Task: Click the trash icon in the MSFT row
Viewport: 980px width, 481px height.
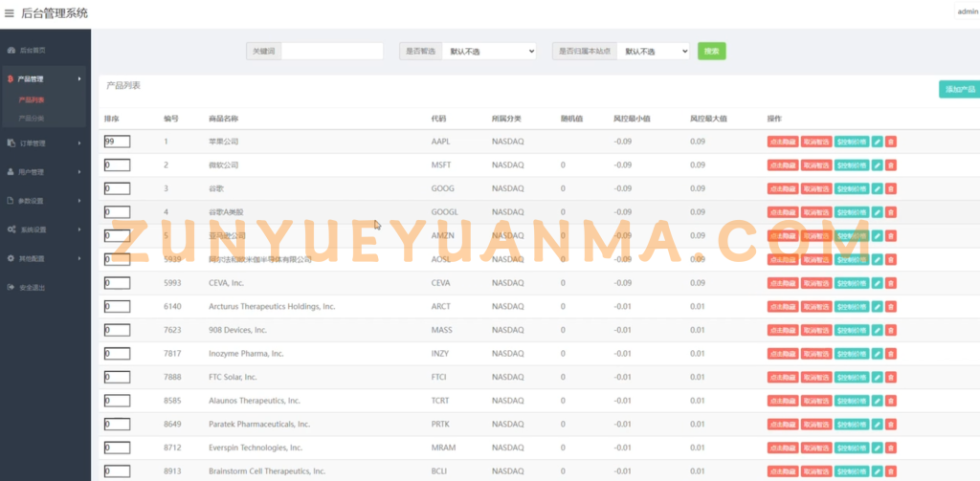Action: pos(891,164)
